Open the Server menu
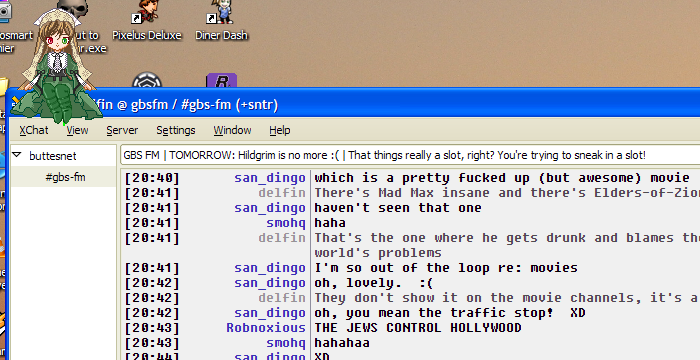The width and height of the screenshot is (700, 360). 122,130
